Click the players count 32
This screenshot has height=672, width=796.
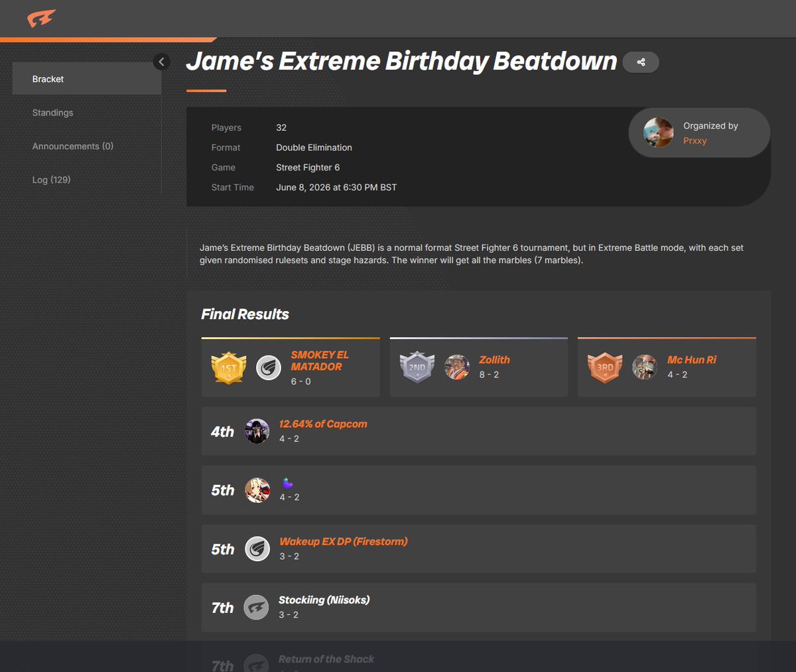point(281,127)
